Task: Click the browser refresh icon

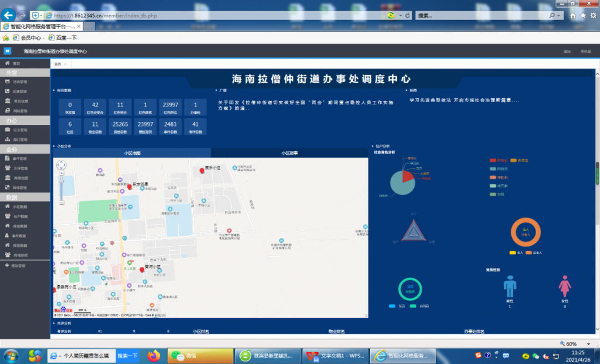Action: [x=407, y=16]
